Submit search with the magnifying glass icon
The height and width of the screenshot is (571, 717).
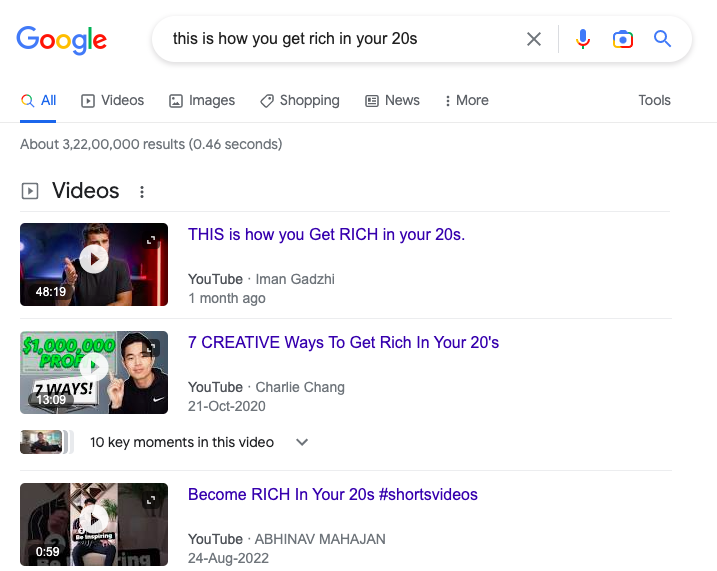click(x=662, y=39)
